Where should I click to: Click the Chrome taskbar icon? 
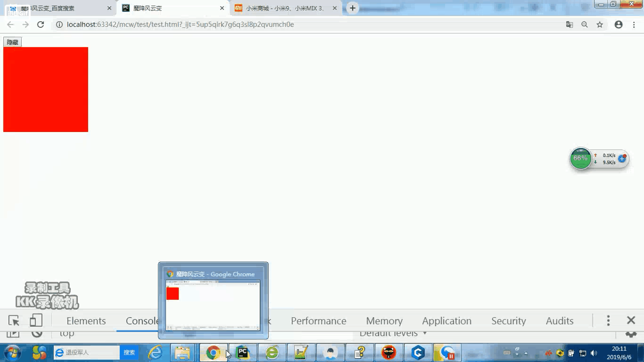[x=213, y=353]
